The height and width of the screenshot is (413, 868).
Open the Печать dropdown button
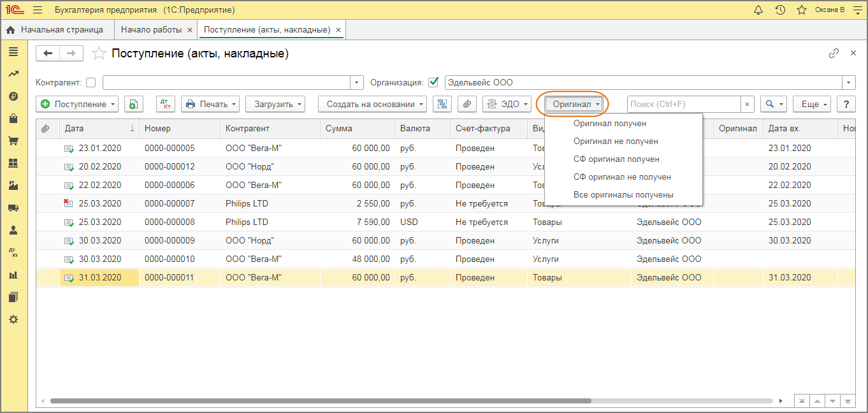(x=210, y=104)
